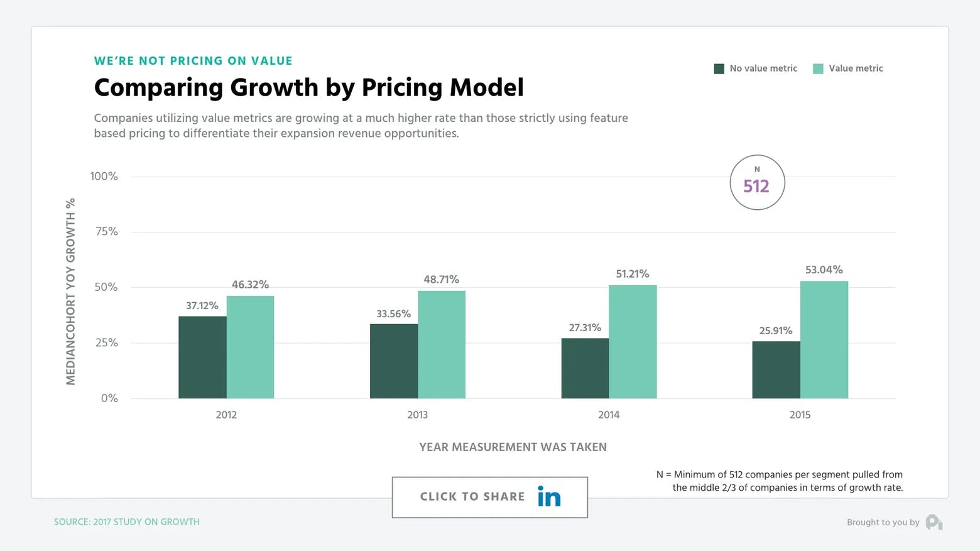
Task: Click the LinkedIn icon in share button
Action: tap(548, 497)
